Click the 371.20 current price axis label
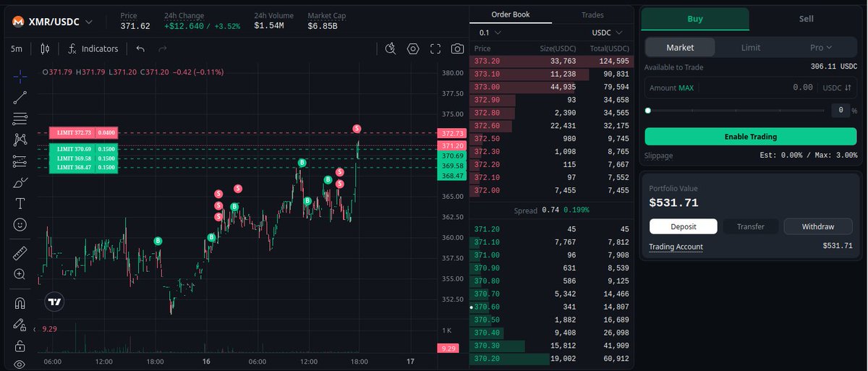 [452, 145]
